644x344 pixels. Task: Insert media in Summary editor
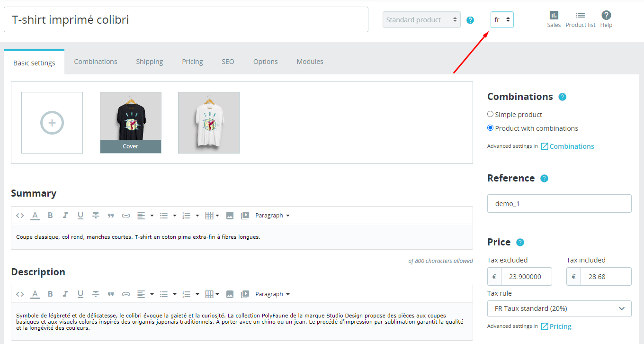(245, 216)
